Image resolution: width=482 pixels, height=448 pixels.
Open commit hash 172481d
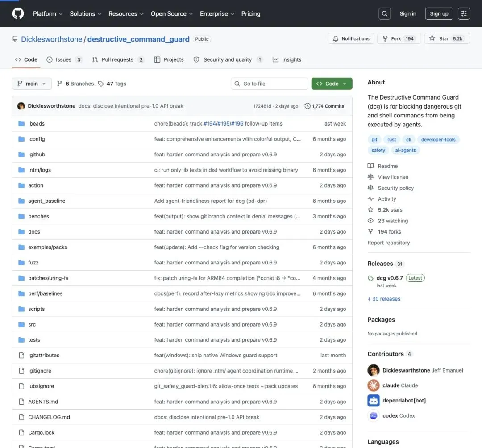(x=262, y=106)
